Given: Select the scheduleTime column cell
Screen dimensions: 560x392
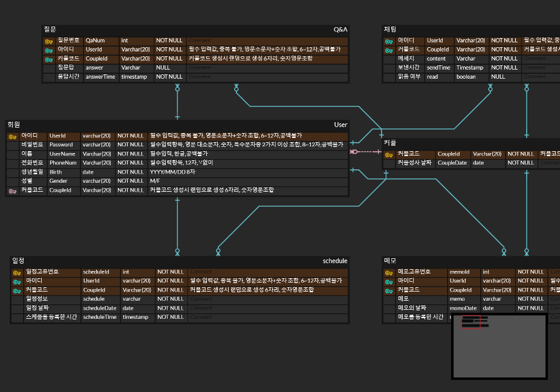Looking at the screenshot, I should pyautogui.click(x=100, y=317).
